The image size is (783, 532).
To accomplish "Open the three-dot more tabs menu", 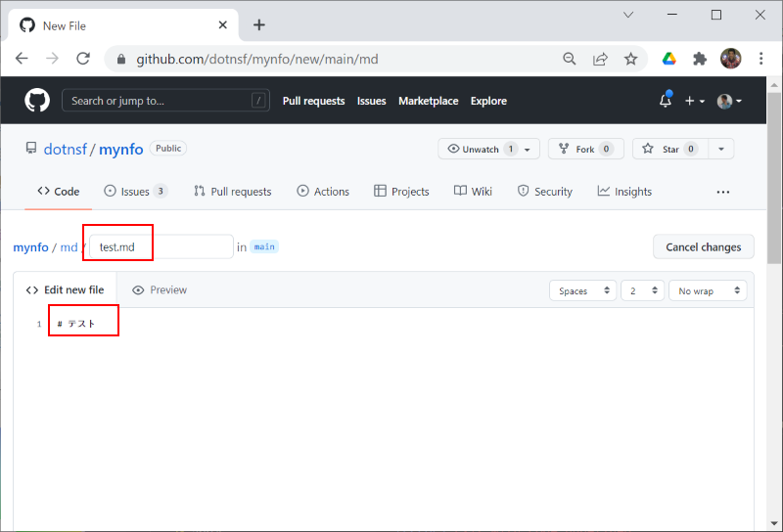I will click(722, 192).
